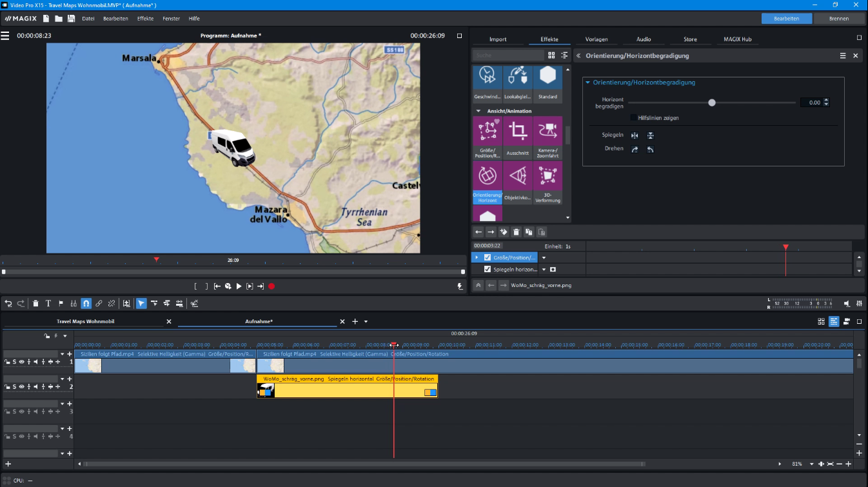
Task: Expand the Orientierung/Horizontbegradigung section header
Action: point(587,81)
